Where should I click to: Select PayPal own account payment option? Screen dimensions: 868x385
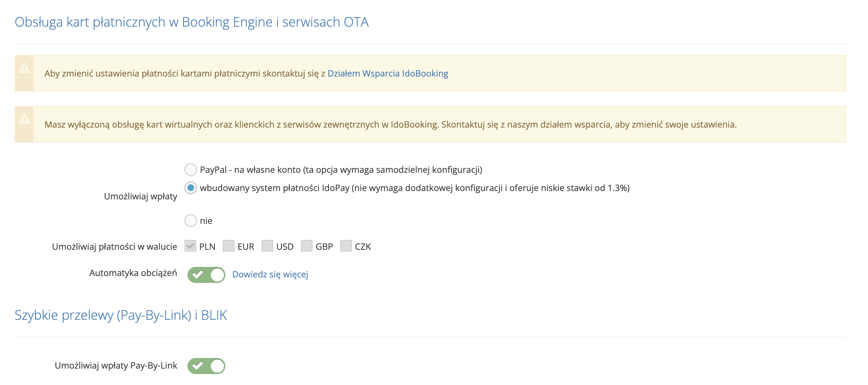tap(191, 170)
